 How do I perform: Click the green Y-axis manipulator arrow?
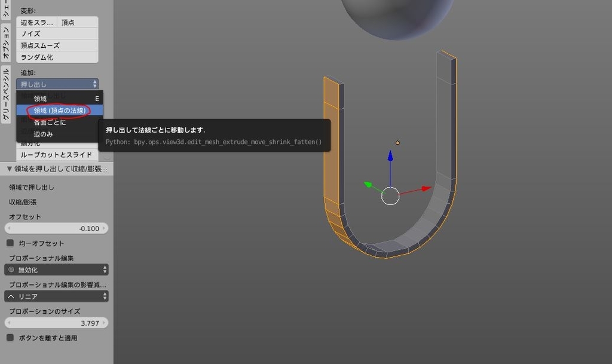tap(368, 184)
